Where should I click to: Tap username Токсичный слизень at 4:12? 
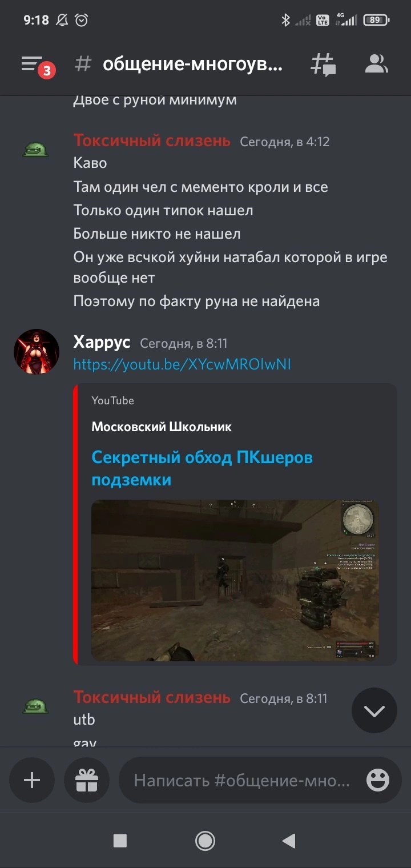[x=152, y=141]
